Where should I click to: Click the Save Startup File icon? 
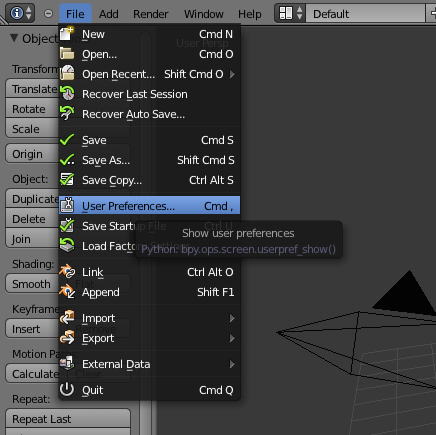click(67, 226)
